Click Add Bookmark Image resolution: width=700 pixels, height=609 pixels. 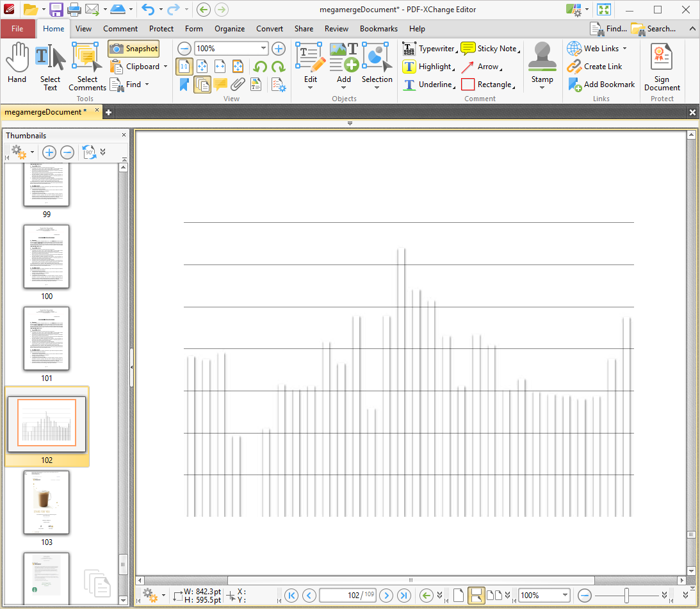601,85
